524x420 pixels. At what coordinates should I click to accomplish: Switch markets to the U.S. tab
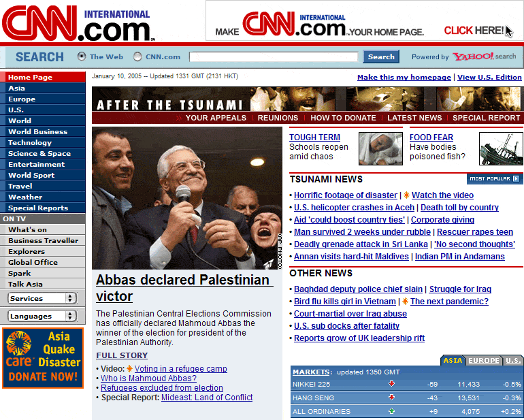(x=513, y=361)
